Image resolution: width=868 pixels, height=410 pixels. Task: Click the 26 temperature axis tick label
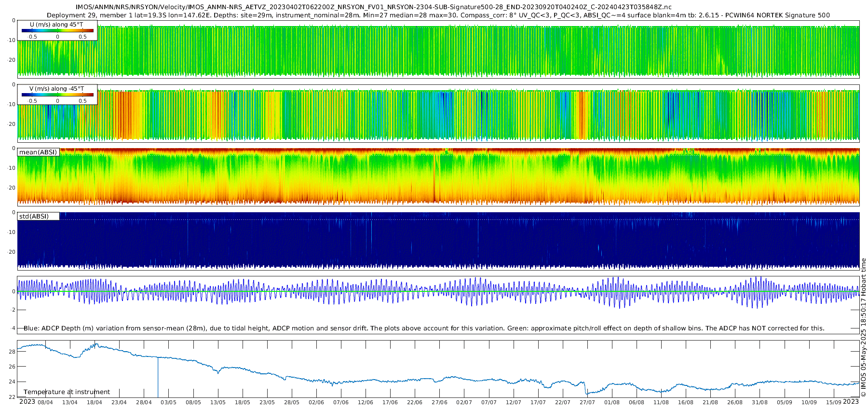click(12, 367)
